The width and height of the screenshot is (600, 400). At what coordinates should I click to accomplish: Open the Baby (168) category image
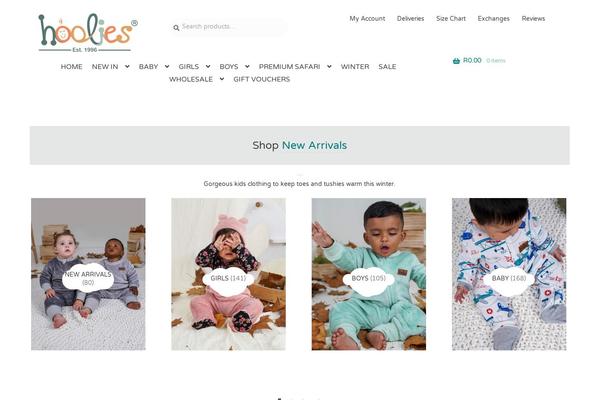(509, 274)
